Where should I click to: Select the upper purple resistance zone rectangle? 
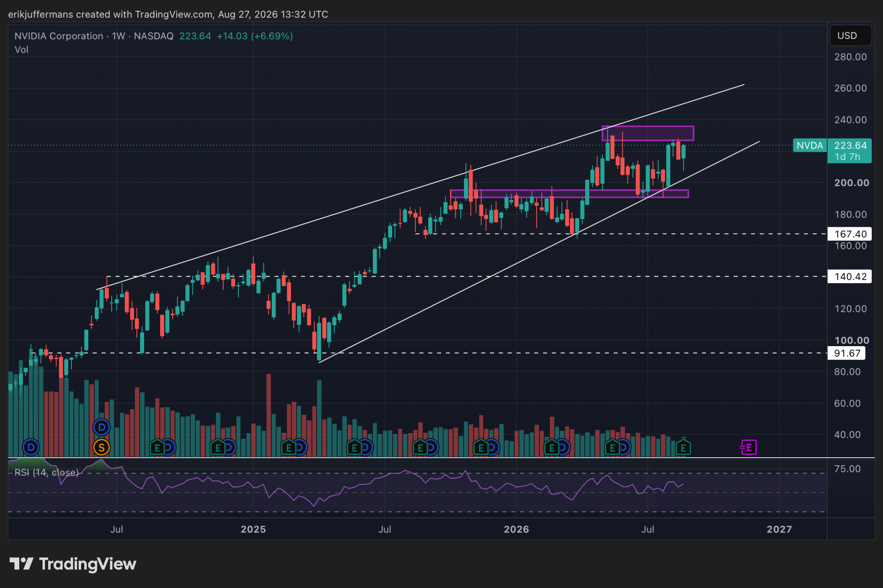click(x=647, y=133)
